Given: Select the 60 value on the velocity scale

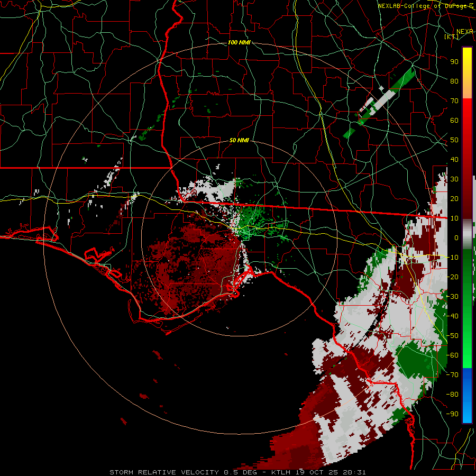Looking at the screenshot, I should click(x=454, y=120).
